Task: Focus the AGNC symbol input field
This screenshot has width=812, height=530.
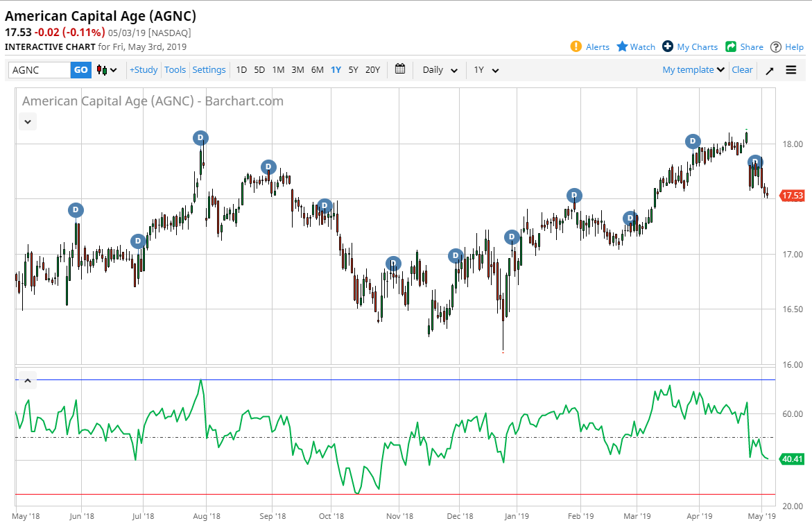Action: point(40,70)
